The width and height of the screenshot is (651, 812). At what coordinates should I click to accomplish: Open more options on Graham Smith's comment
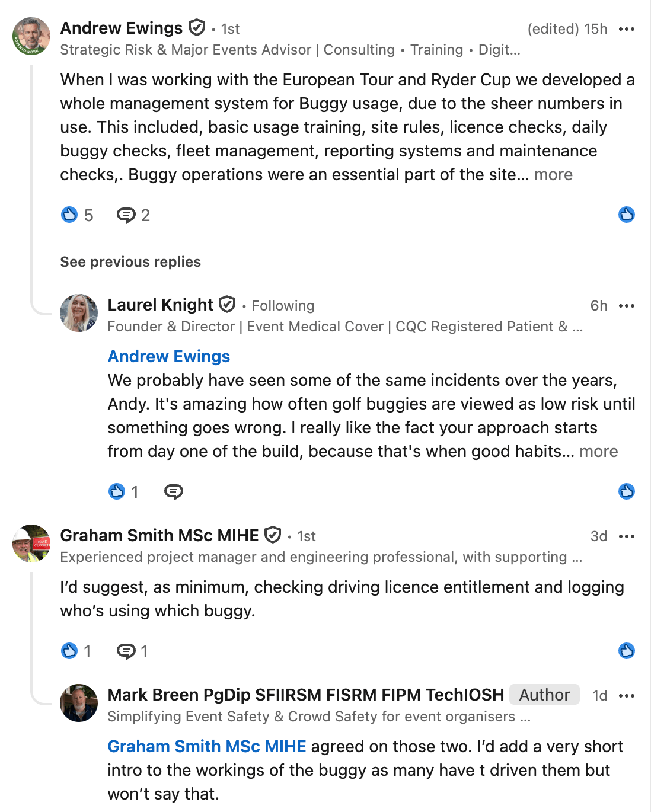tap(626, 536)
